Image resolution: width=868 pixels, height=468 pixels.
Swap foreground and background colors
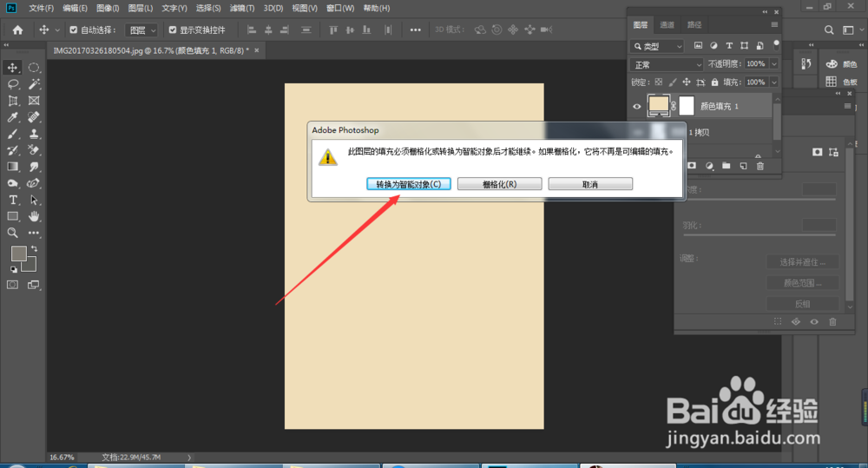(35, 248)
